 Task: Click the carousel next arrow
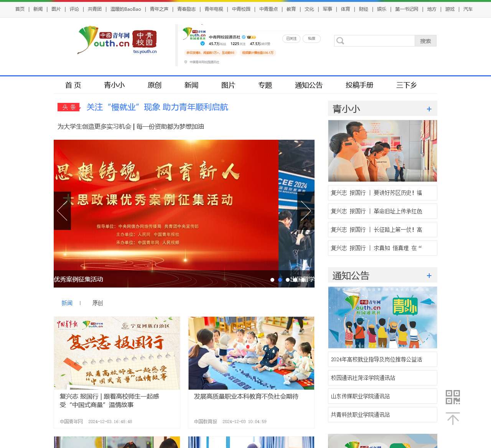[x=306, y=211]
